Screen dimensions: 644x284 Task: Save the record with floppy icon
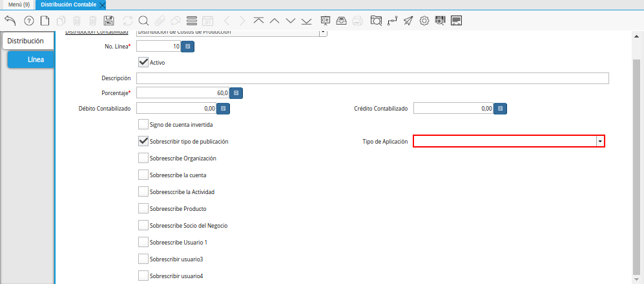click(x=109, y=21)
